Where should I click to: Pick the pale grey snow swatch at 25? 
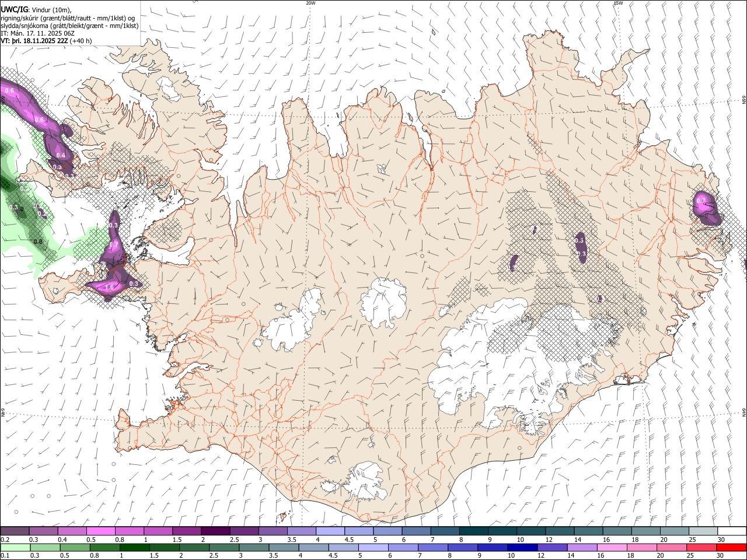[x=704, y=531]
